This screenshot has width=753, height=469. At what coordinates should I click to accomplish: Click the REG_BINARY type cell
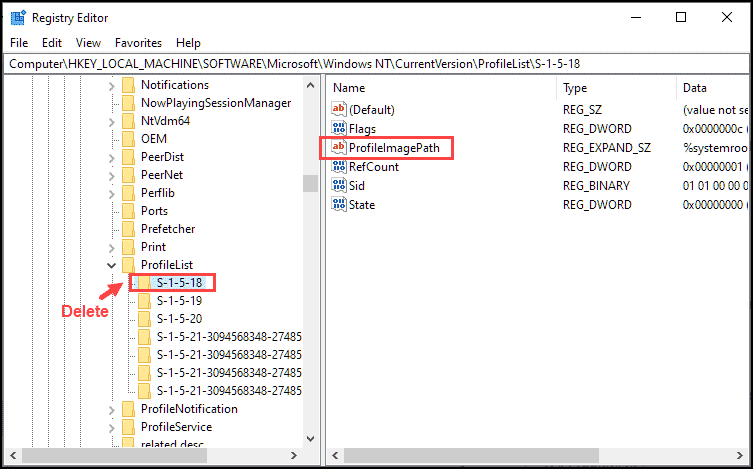click(x=596, y=186)
